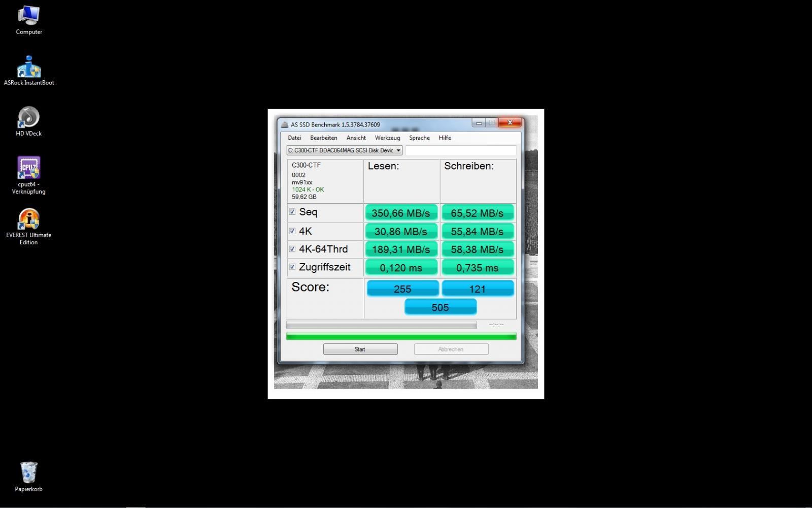The width and height of the screenshot is (812, 508).
Task: Click the write score 121
Action: click(478, 289)
